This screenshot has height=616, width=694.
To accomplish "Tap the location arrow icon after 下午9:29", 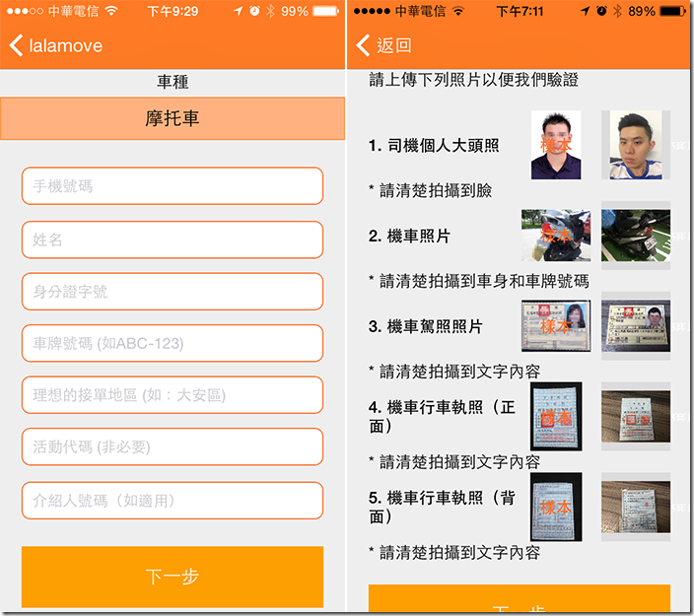I will (239, 11).
